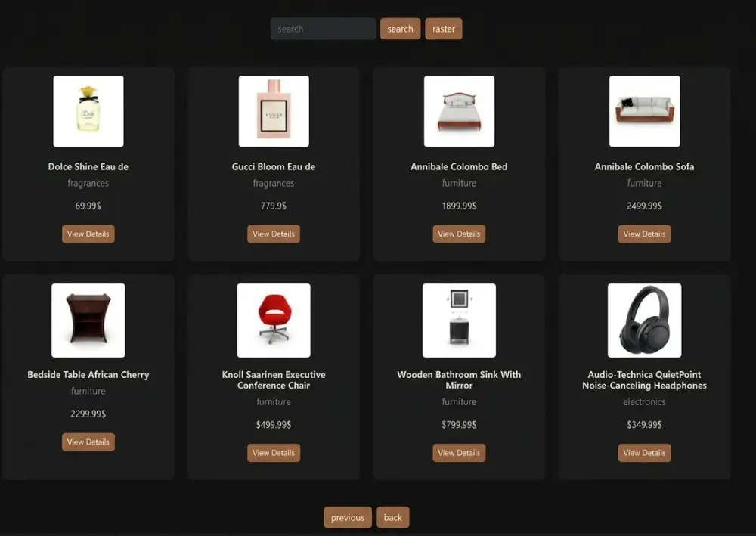756x536 pixels.
Task: View details of Audio-Technica QuietPoint Headphones
Action: click(x=644, y=453)
